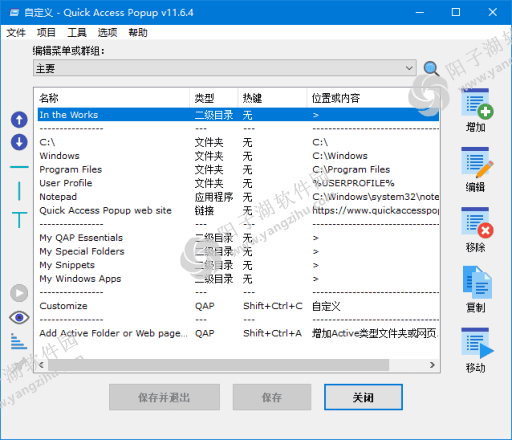Click the horizontal scrollbar thumb
Screen dimensions: 512x440
tap(218, 365)
